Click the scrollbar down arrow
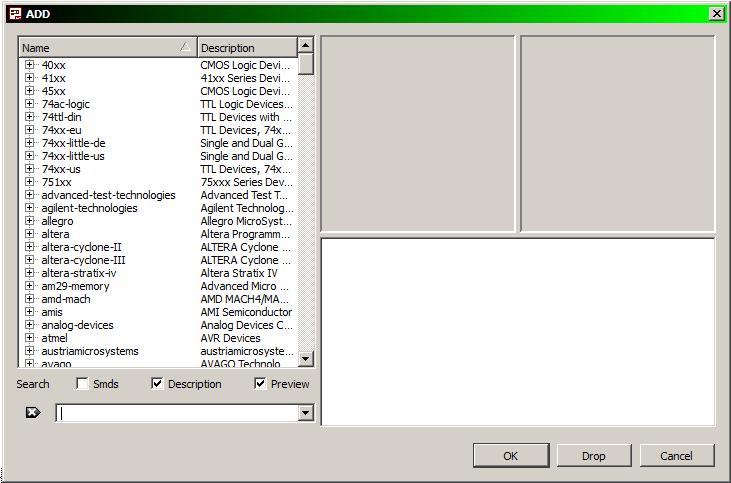The height and width of the screenshot is (483, 731). point(305,359)
